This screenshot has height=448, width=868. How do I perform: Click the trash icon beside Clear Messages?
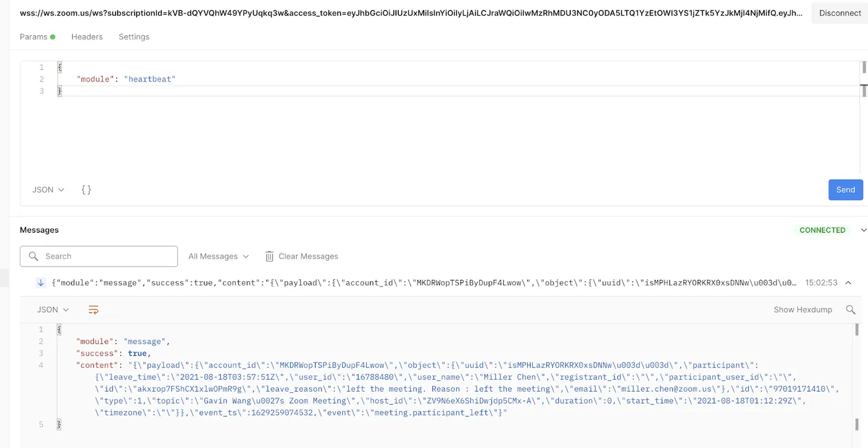(269, 256)
